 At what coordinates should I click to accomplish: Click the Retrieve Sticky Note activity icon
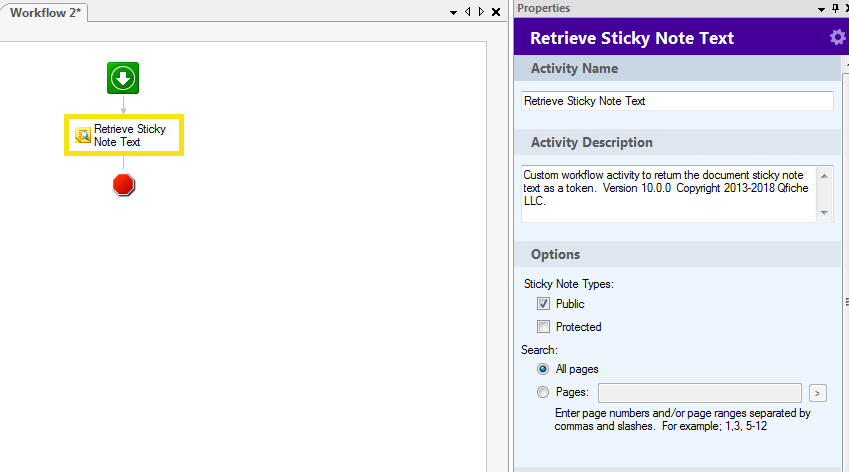[x=83, y=135]
